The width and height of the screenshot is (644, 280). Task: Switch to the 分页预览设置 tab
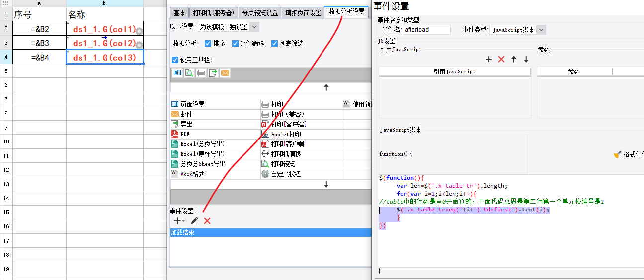point(259,13)
